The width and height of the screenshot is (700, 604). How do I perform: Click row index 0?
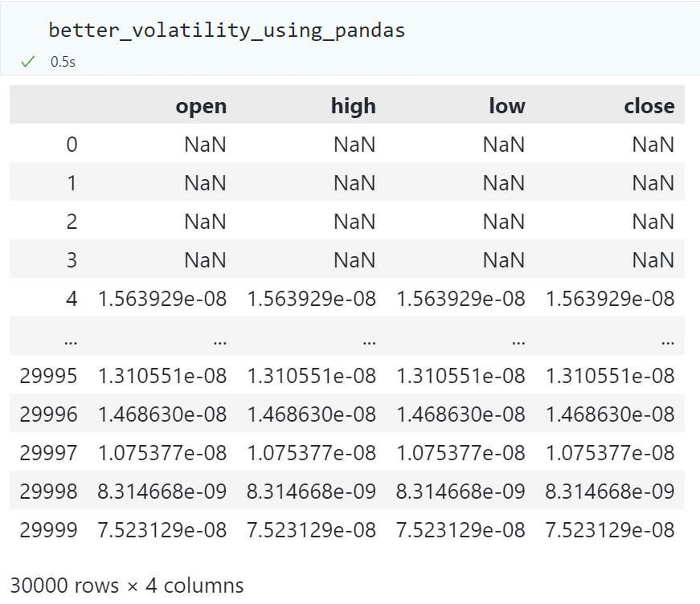coord(72,145)
